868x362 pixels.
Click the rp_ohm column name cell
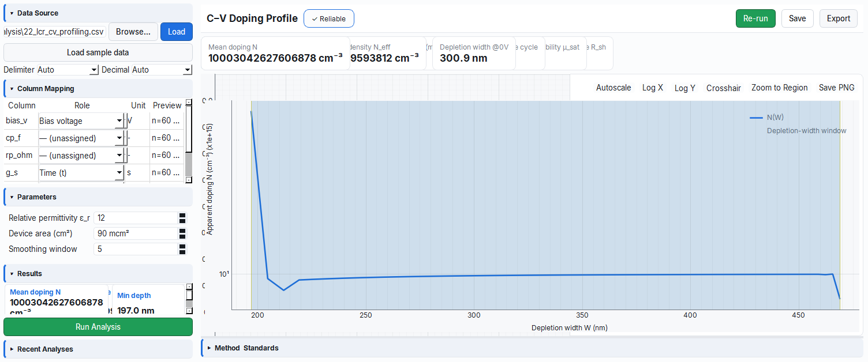pyautogui.click(x=21, y=156)
